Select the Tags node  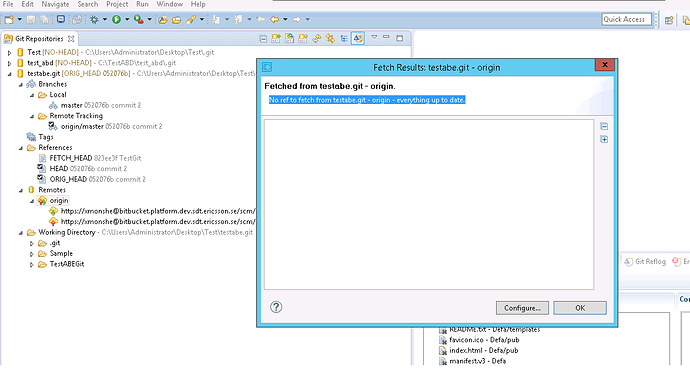(40, 137)
